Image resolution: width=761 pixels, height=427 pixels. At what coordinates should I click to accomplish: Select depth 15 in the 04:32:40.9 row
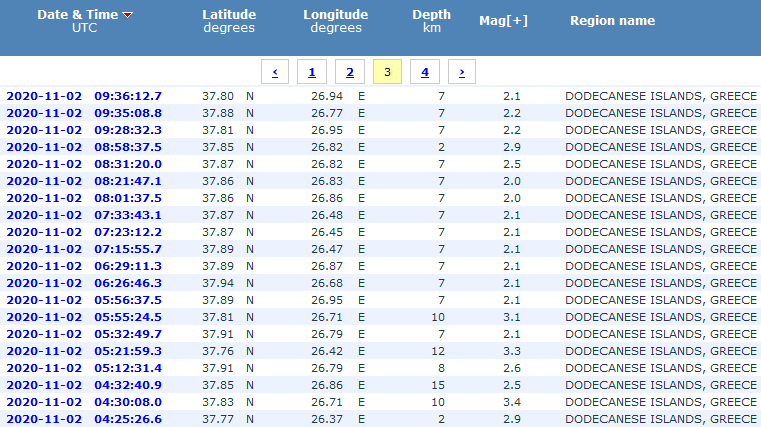pyautogui.click(x=438, y=385)
